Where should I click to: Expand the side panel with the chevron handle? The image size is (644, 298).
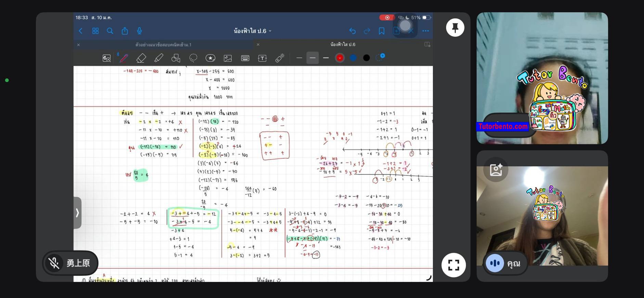click(x=77, y=213)
